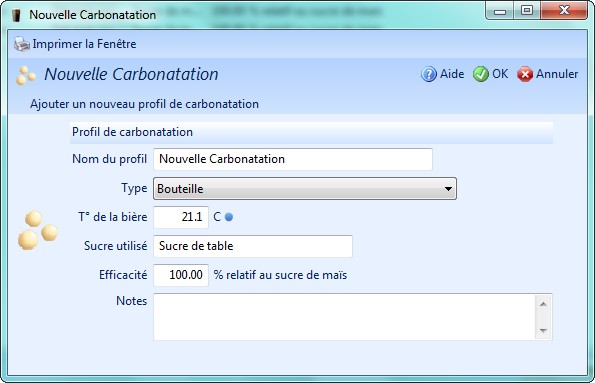Click the % relatif au sucre de maïs label
595x383 pixels.
pyautogui.click(x=280, y=275)
